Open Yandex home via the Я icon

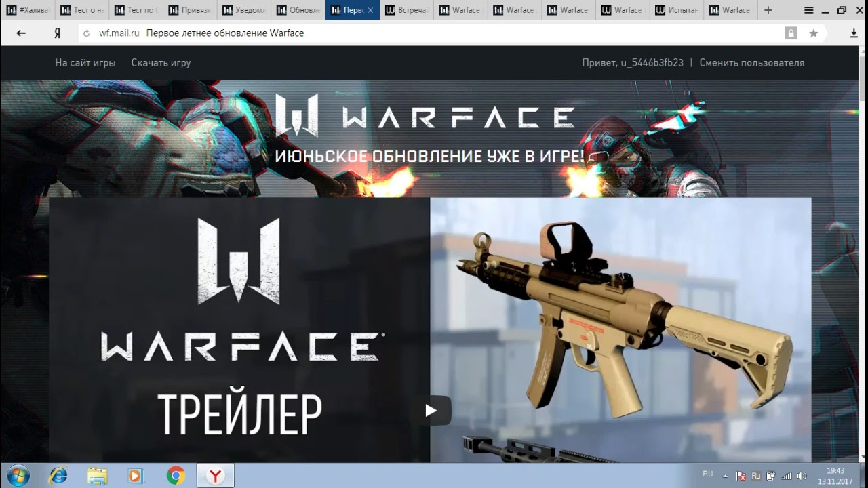57,33
